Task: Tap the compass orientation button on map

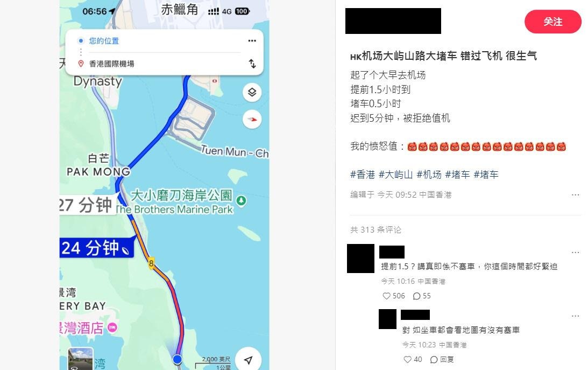Action: click(x=252, y=120)
